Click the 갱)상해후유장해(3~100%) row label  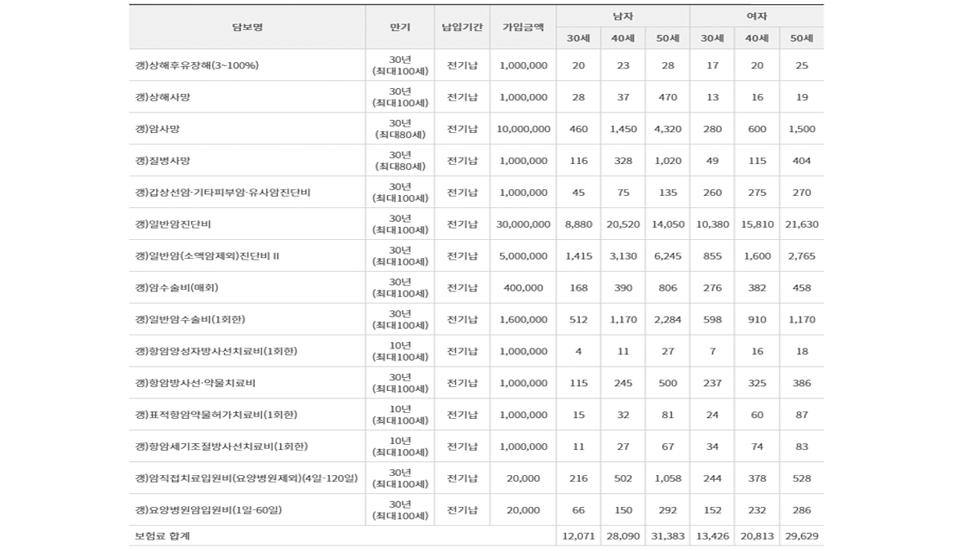pos(197,65)
